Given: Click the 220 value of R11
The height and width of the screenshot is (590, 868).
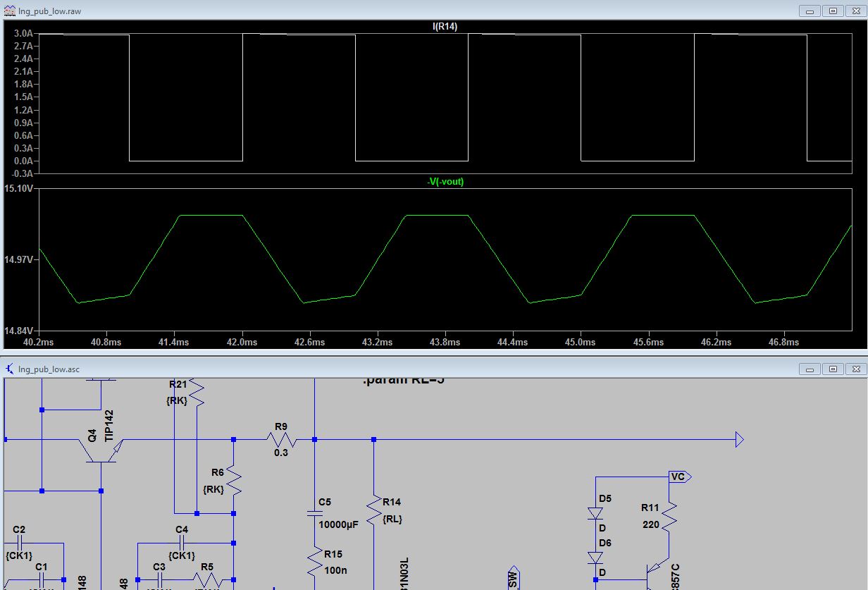Looking at the screenshot, I should pyautogui.click(x=650, y=524).
